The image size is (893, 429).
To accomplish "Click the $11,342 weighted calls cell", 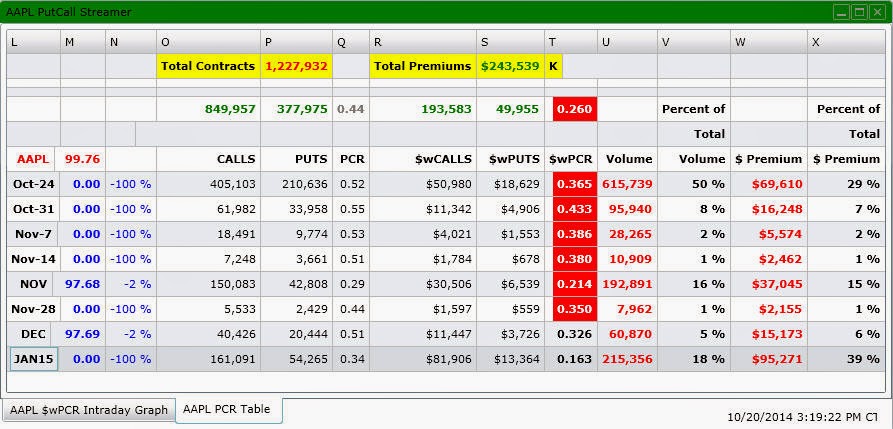I will pos(423,209).
